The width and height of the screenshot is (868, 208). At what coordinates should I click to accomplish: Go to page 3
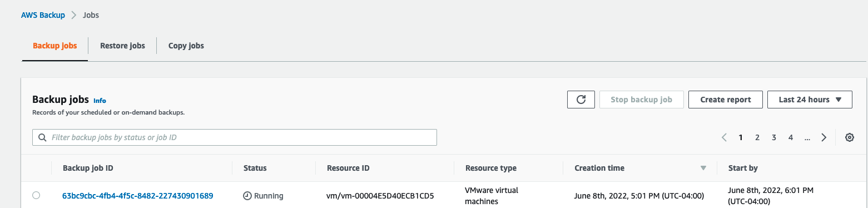tap(774, 137)
